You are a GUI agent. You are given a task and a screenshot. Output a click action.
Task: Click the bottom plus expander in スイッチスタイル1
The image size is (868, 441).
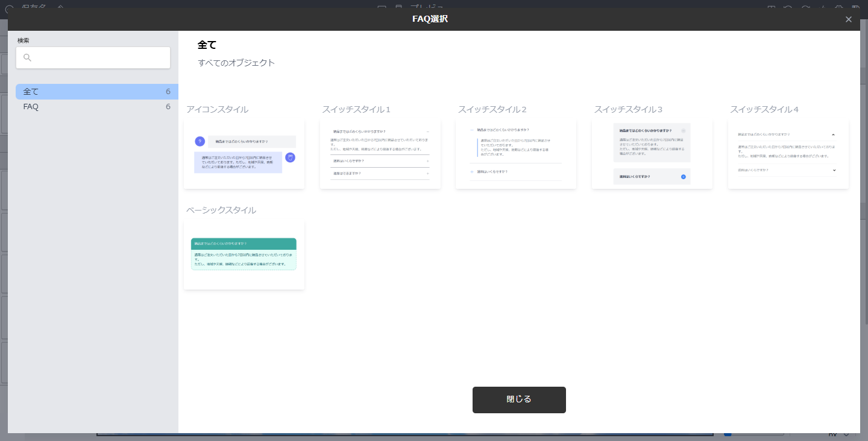427,173
